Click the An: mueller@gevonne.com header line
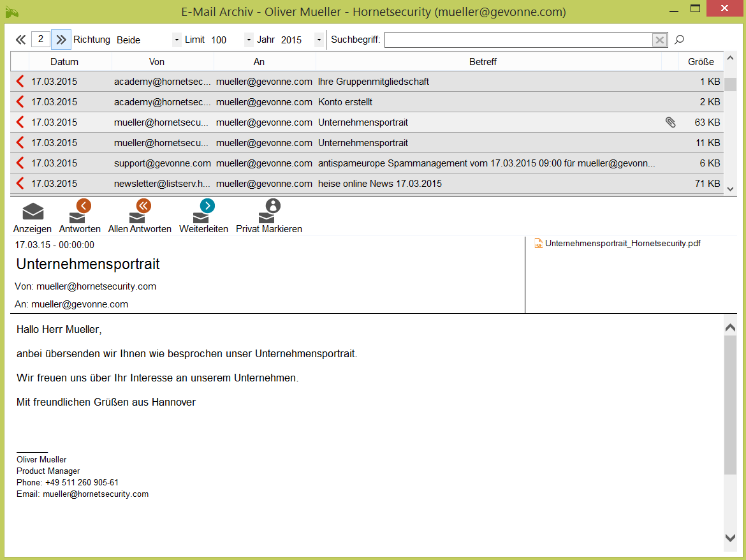The height and width of the screenshot is (560, 746). pyautogui.click(x=71, y=304)
